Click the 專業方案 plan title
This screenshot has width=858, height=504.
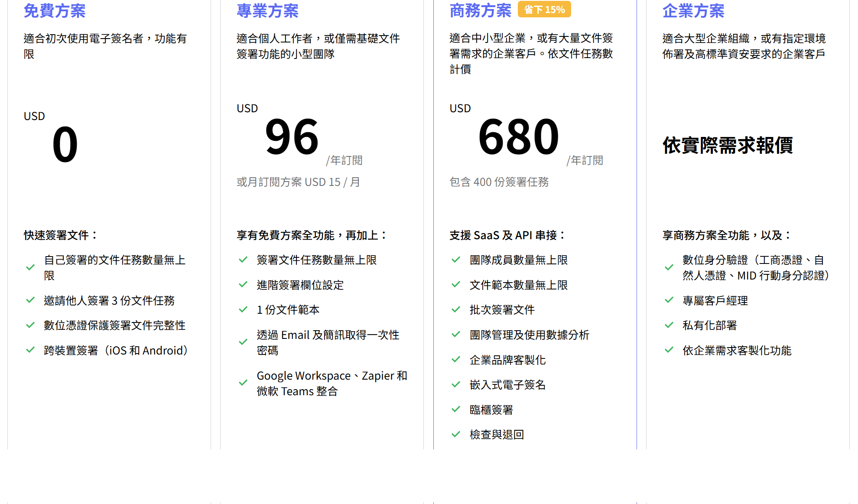point(267,11)
